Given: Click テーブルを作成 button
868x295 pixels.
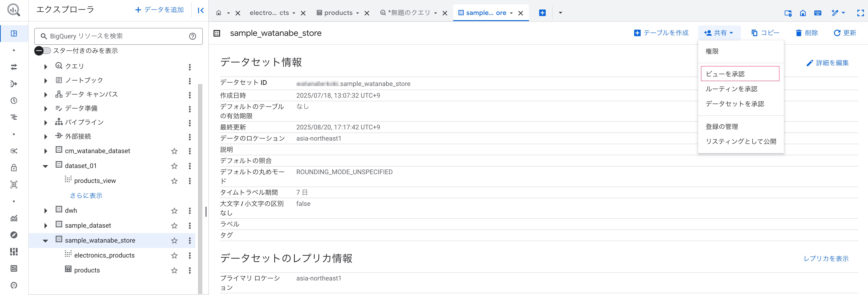Looking at the screenshot, I should (x=661, y=33).
